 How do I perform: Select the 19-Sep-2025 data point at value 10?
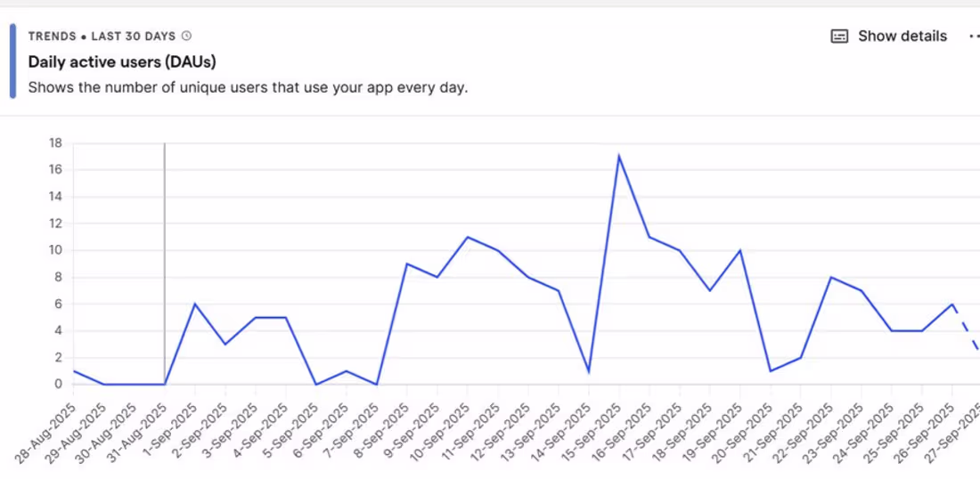(x=739, y=250)
